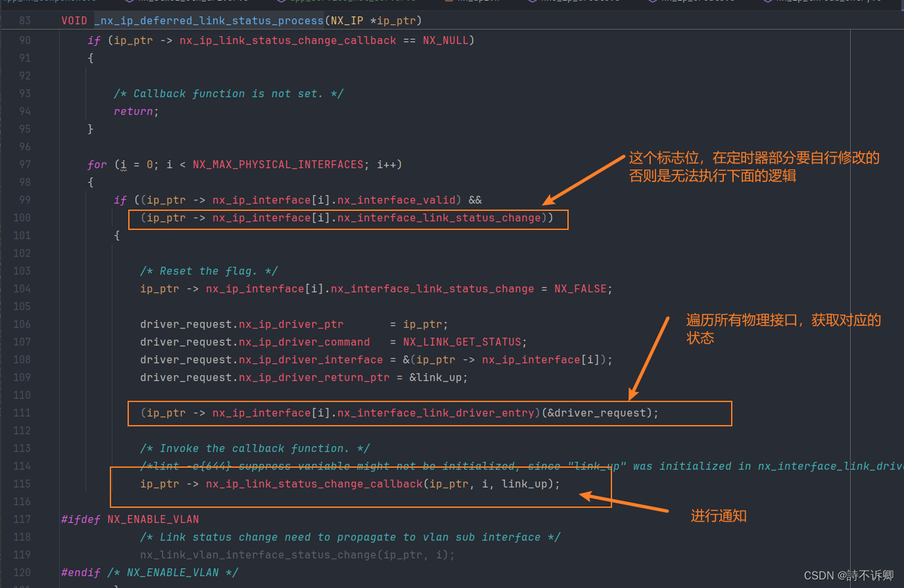Click nx_ip_driver_interface on line 108
Viewport: 904px width, 588px height.
tap(311, 359)
